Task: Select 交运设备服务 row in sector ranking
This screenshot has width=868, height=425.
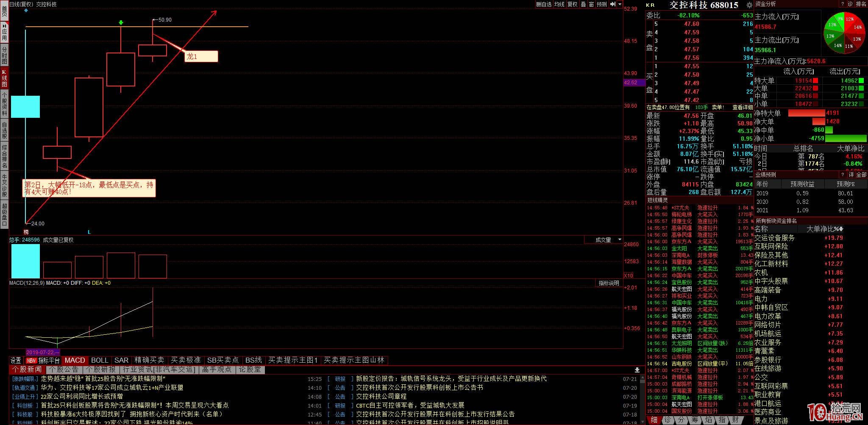Action: coord(774,238)
